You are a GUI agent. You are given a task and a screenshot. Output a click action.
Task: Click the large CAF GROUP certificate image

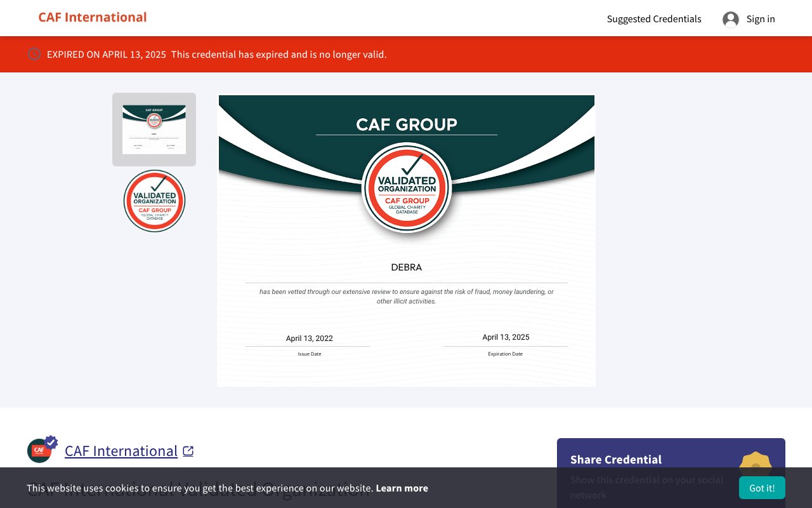[x=406, y=241]
